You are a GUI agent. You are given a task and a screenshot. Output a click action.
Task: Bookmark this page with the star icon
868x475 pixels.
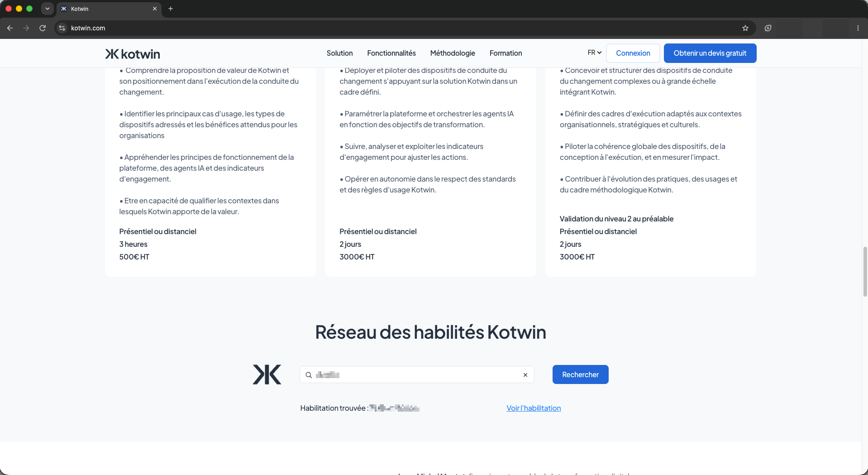tap(745, 28)
